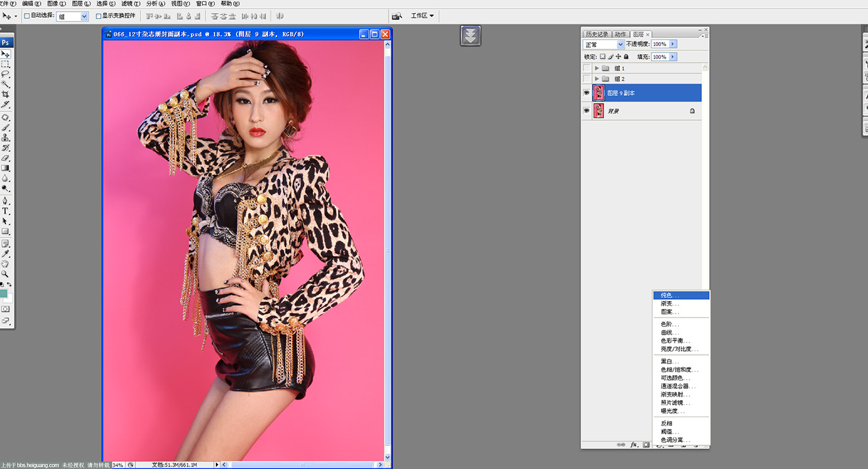The image size is (868, 469).
Task: Select the Crop tool
Action: pyautogui.click(x=5, y=94)
